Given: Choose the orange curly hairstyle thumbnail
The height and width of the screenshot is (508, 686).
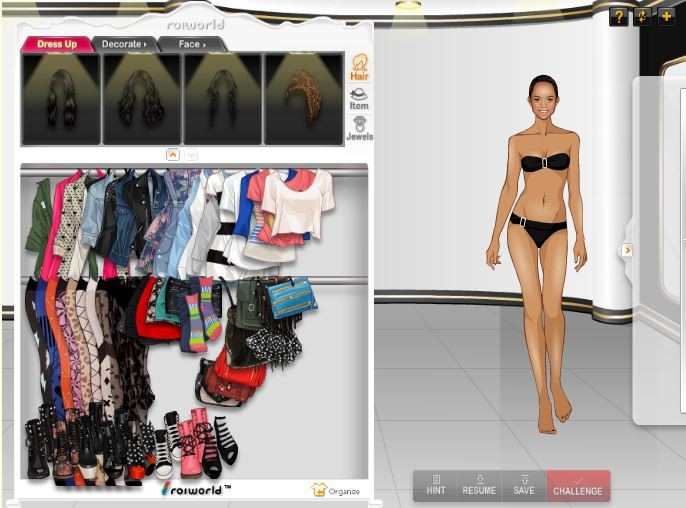Looking at the screenshot, I should click(302, 98).
